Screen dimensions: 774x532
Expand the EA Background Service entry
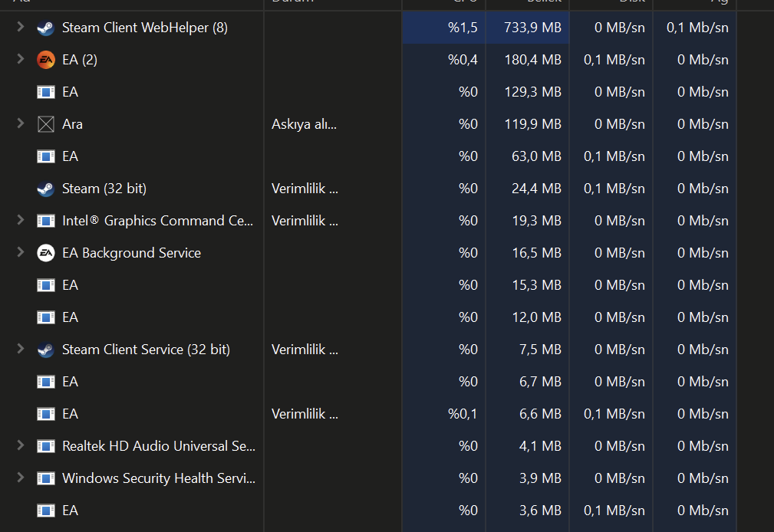(x=21, y=252)
